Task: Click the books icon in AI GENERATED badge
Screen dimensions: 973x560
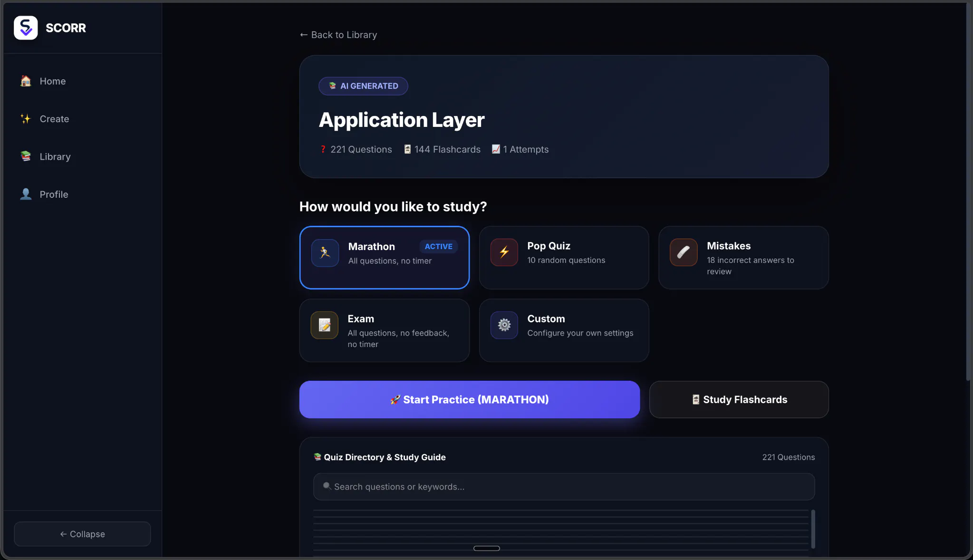Action: 333,86
